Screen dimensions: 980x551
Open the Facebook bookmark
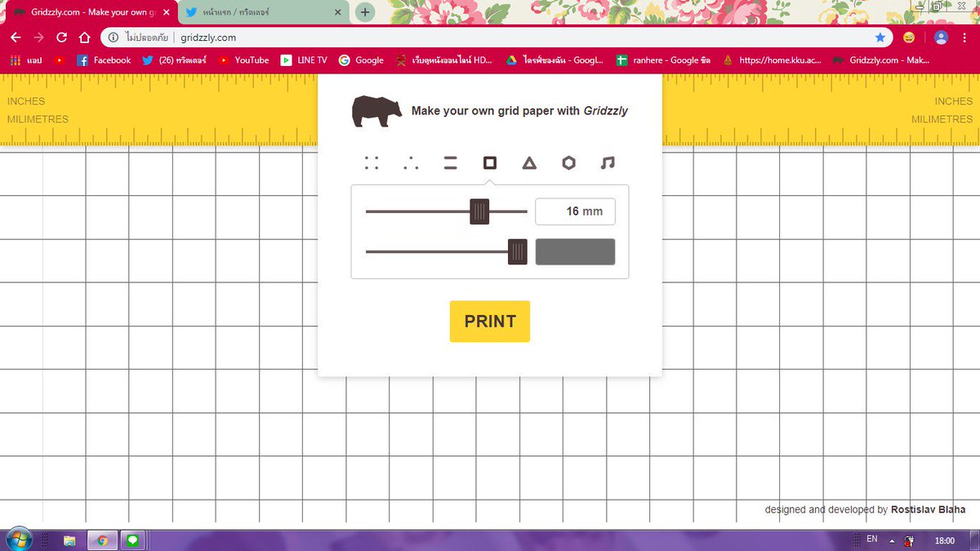coord(104,60)
